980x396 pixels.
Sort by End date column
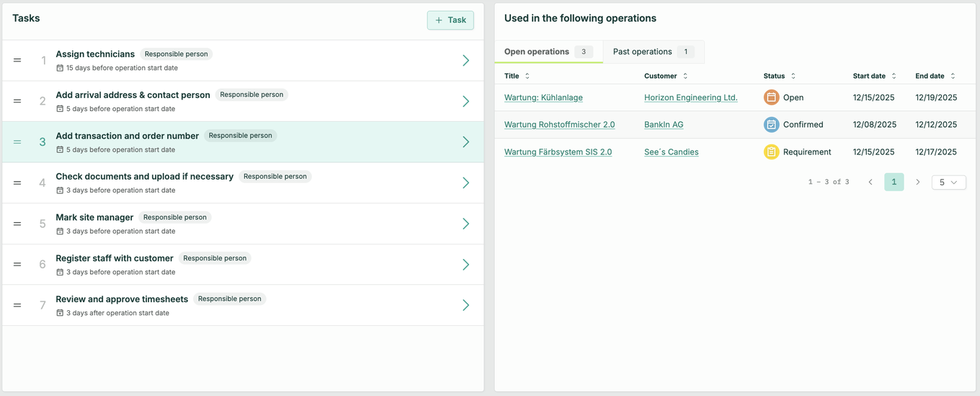(x=952, y=76)
